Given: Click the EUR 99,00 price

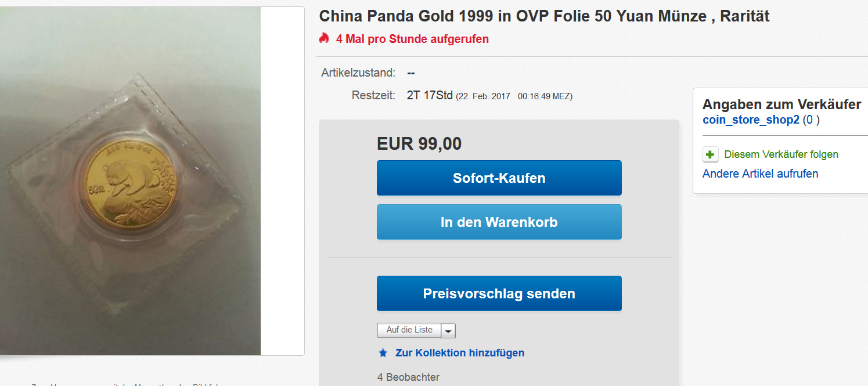Looking at the screenshot, I should 419,144.
